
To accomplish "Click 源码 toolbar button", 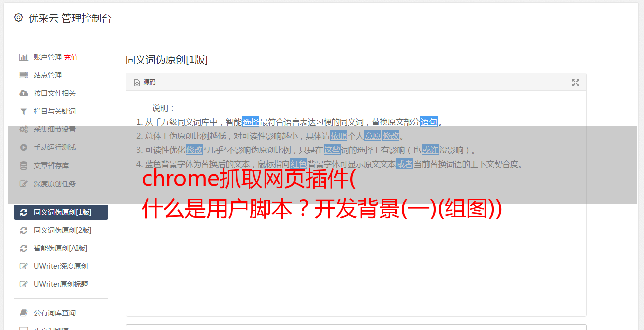I will 145,82.
